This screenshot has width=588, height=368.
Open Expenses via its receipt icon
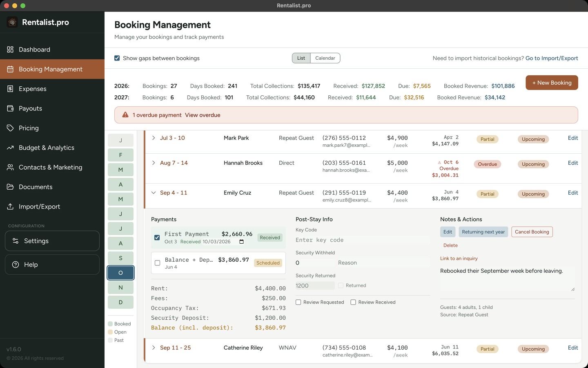(10, 89)
